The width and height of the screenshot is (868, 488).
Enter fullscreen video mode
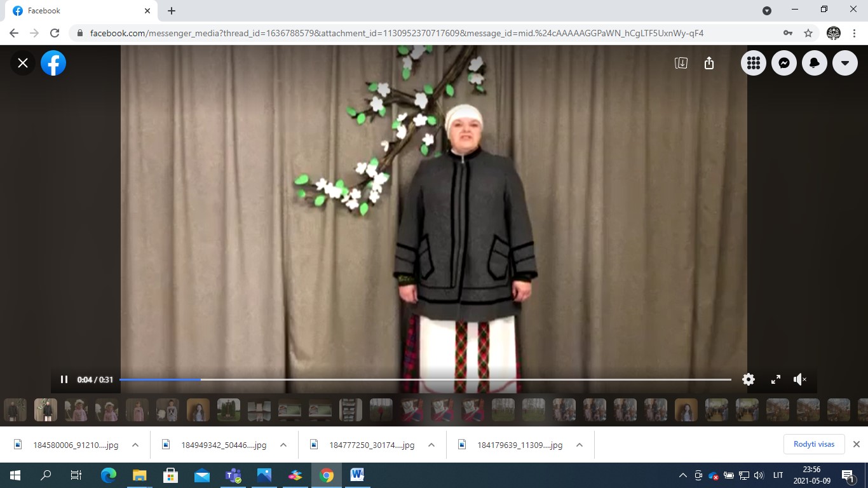(x=776, y=379)
